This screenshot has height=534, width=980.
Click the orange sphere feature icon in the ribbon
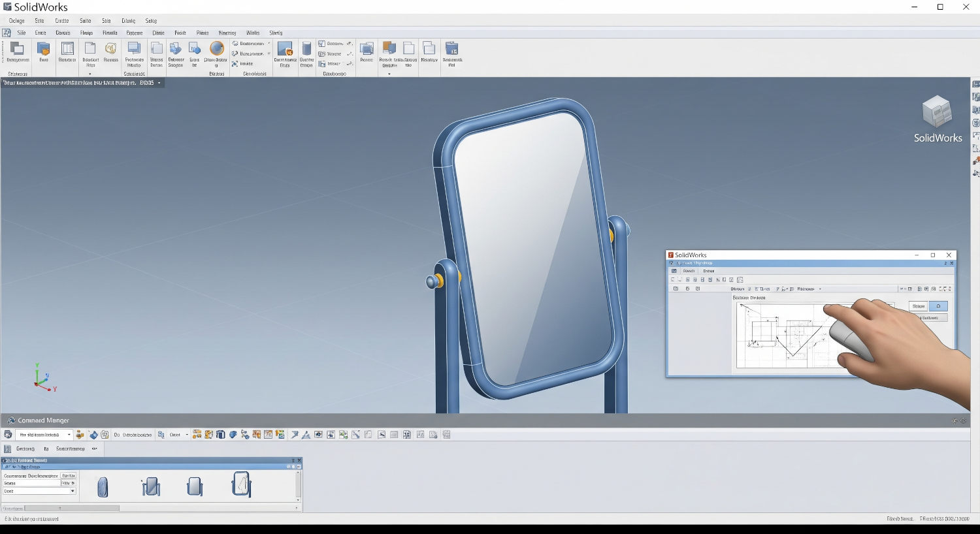(x=216, y=51)
